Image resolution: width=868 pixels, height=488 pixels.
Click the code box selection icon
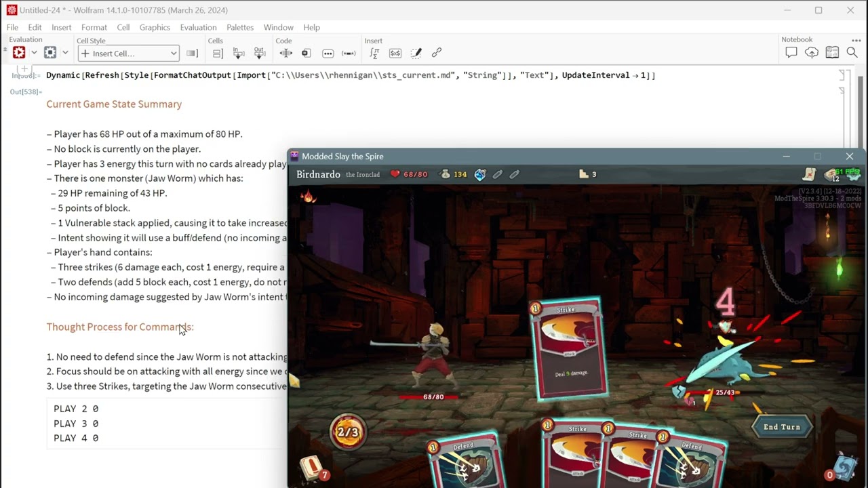pos(306,53)
